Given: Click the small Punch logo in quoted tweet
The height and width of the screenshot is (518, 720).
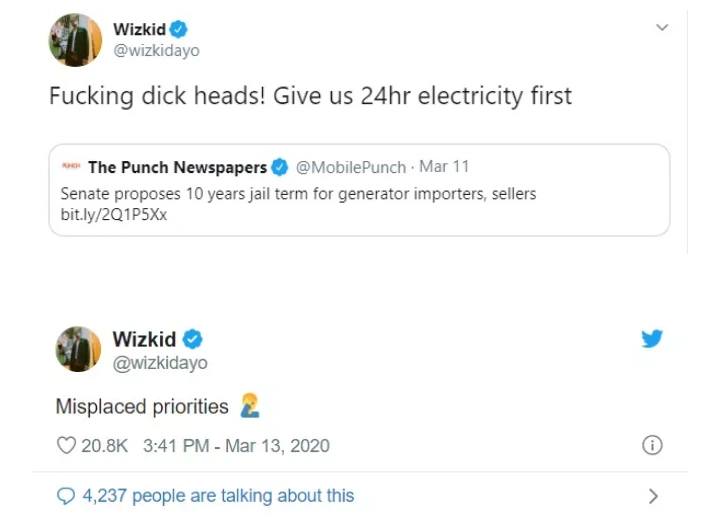Looking at the screenshot, I should (x=71, y=166).
